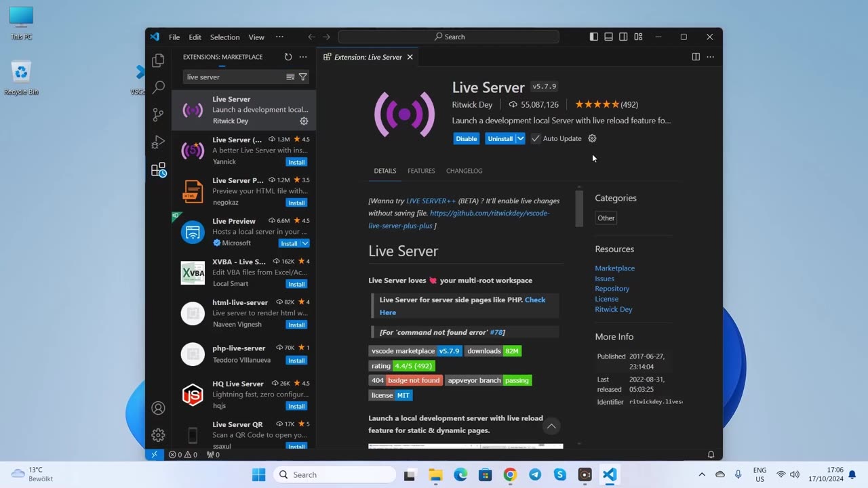Open the Issues resource link
The image size is (868, 488).
(x=605, y=279)
